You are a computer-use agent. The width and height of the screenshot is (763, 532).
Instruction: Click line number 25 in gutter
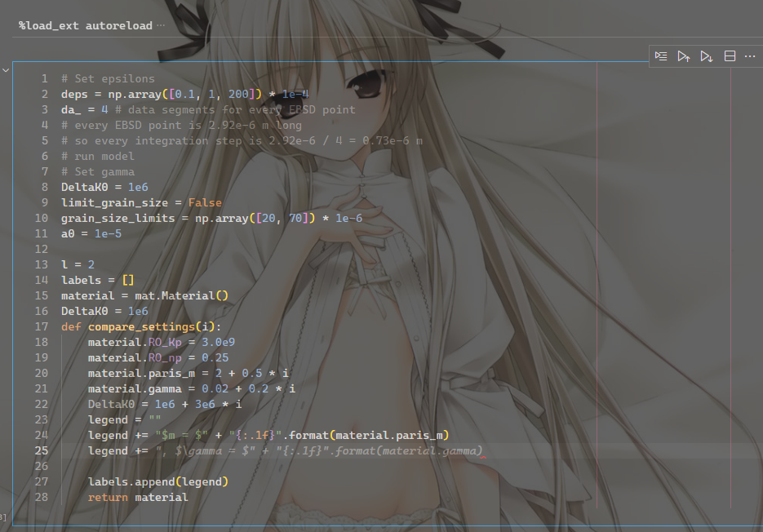tap(42, 450)
